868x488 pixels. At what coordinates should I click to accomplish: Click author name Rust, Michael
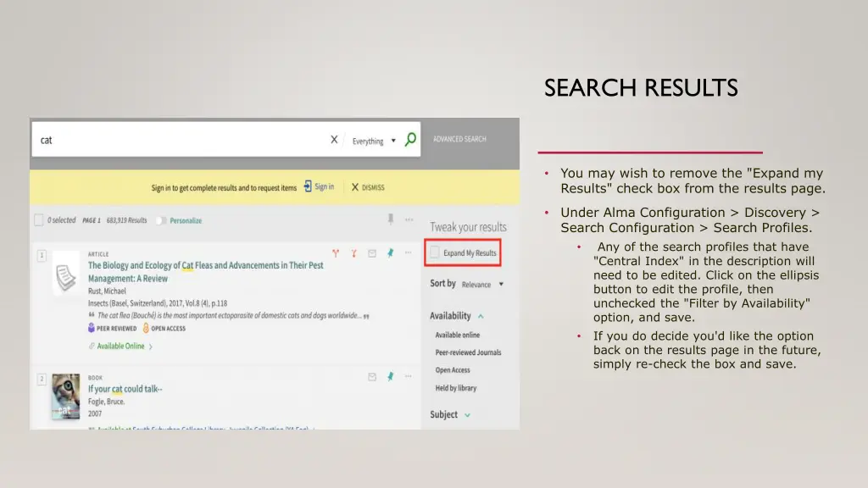[x=107, y=291]
